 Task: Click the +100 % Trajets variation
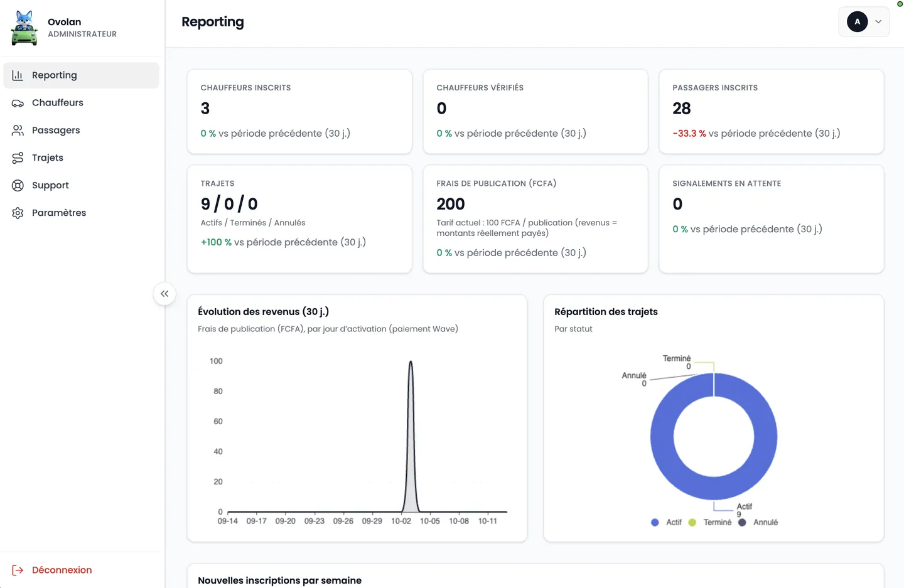coord(216,242)
